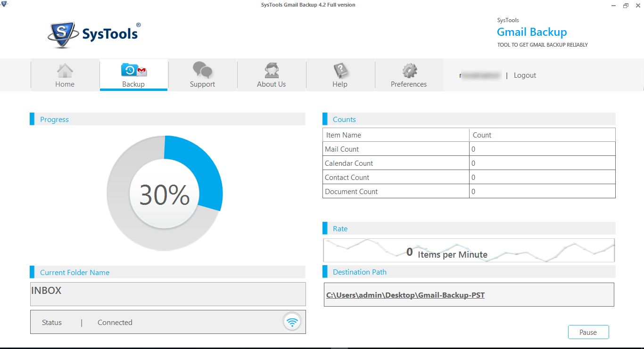Viewport: 644px width, 349px height.
Task: Select the Calendar Count row label
Action: point(349,163)
